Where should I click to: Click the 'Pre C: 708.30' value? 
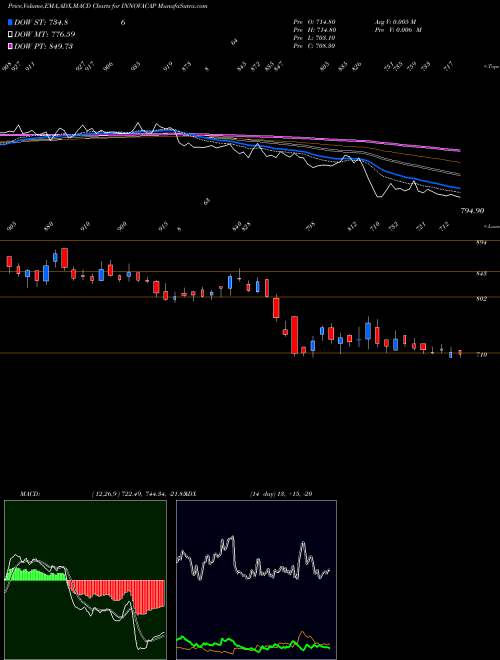(314, 46)
